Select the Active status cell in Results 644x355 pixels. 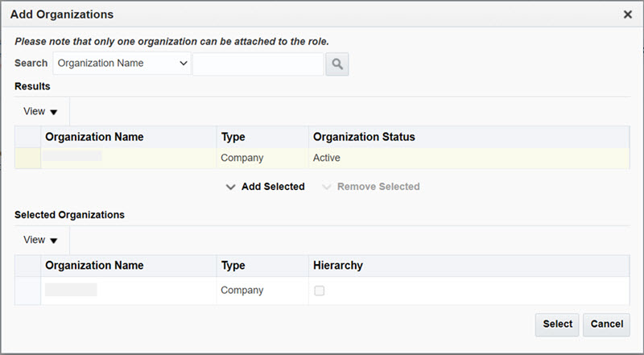[327, 158]
